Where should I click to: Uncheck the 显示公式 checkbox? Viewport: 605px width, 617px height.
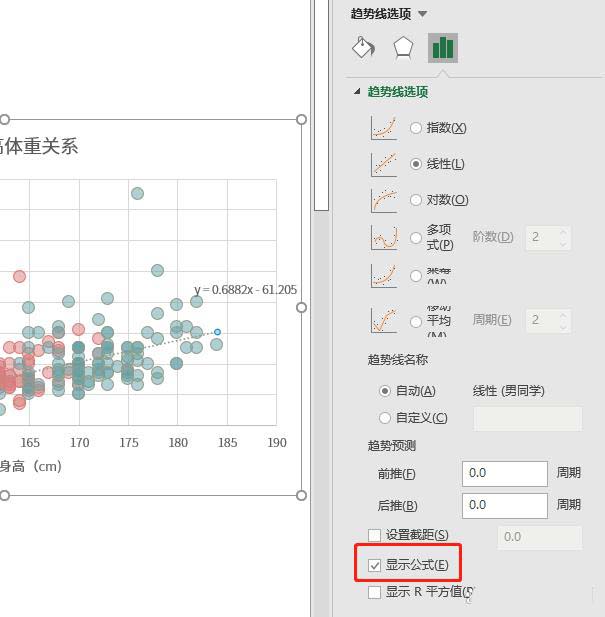375,565
